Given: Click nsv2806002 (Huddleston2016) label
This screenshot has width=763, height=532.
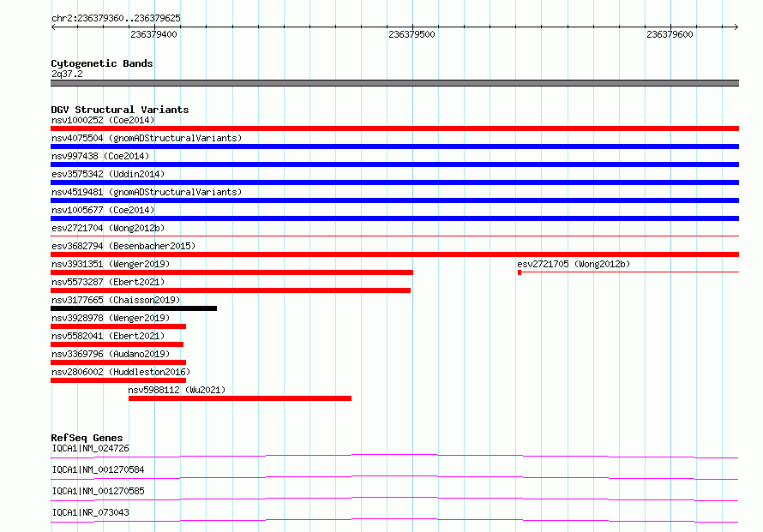Looking at the screenshot, I should pyautogui.click(x=121, y=372).
